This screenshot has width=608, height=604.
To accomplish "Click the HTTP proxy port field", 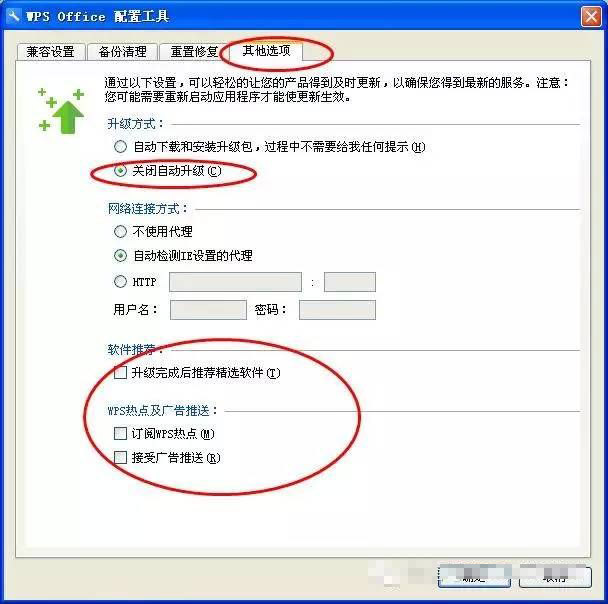I will 350,282.
